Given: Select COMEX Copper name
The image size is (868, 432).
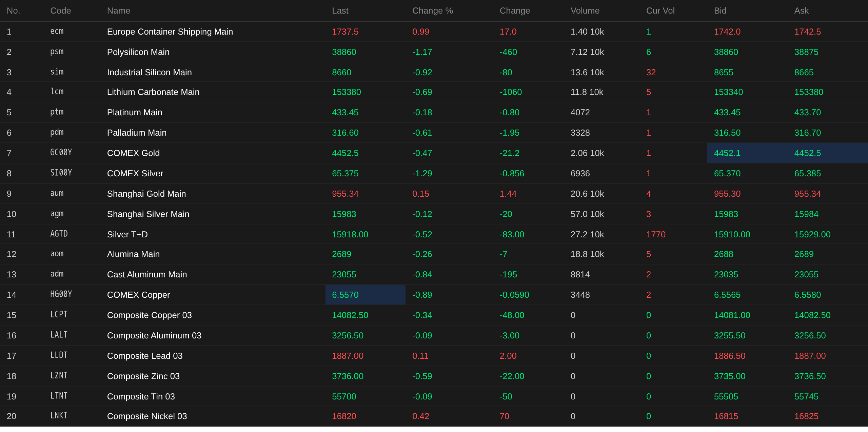Looking at the screenshot, I should (138, 295).
